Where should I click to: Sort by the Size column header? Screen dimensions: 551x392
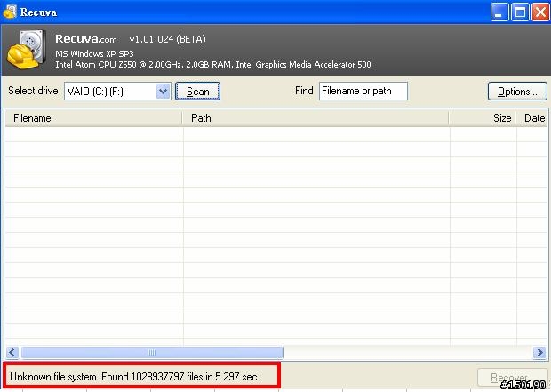483,118
